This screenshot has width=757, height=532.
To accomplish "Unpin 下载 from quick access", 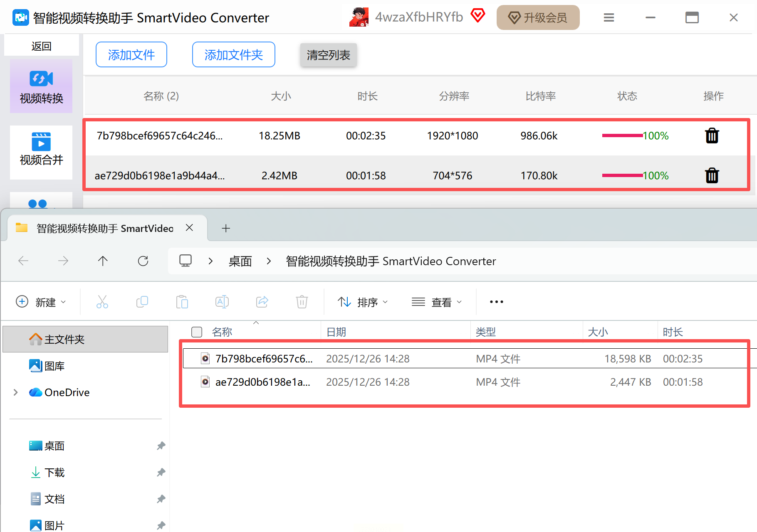I will (161, 473).
